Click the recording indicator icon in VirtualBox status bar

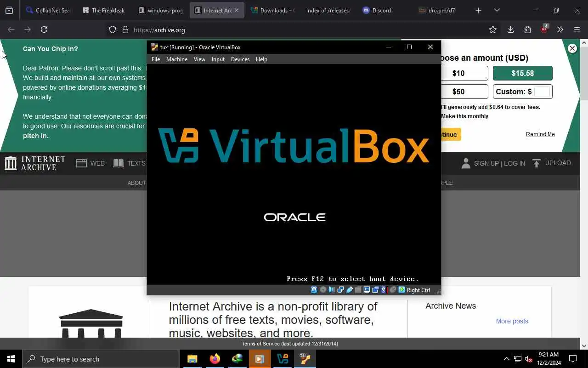pyautogui.click(x=375, y=290)
